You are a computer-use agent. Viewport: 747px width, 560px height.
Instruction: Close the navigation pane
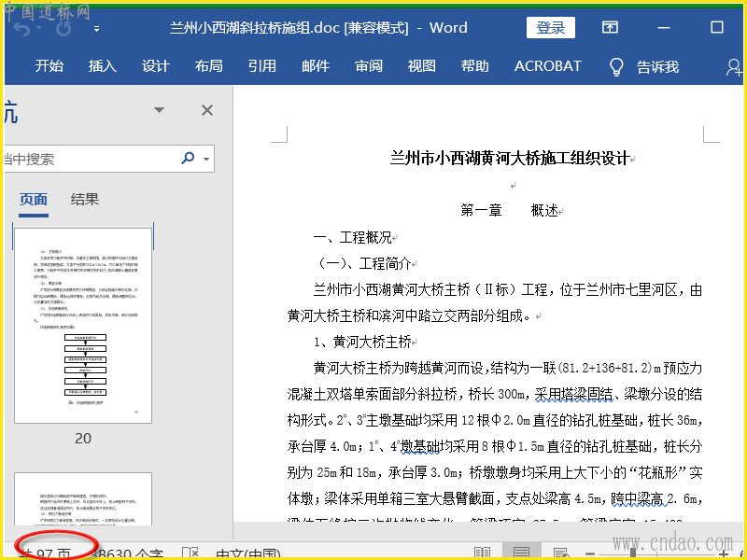point(207,110)
